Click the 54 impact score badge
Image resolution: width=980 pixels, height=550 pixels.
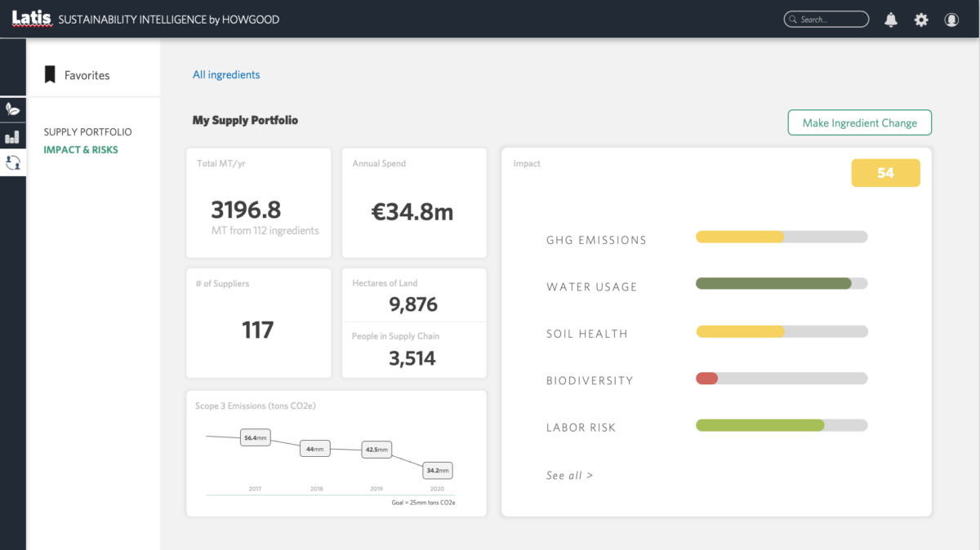tap(885, 173)
